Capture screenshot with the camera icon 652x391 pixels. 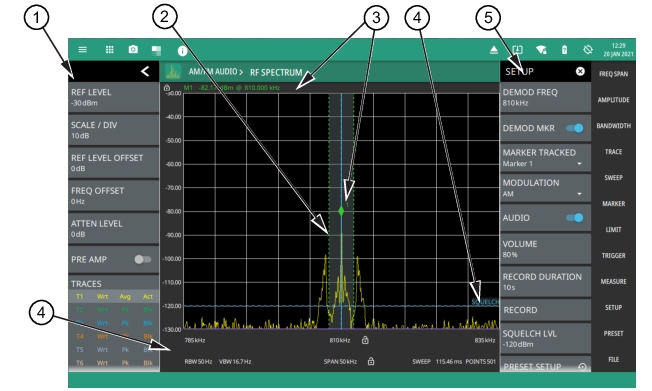pyautogui.click(x=133, y=49)
